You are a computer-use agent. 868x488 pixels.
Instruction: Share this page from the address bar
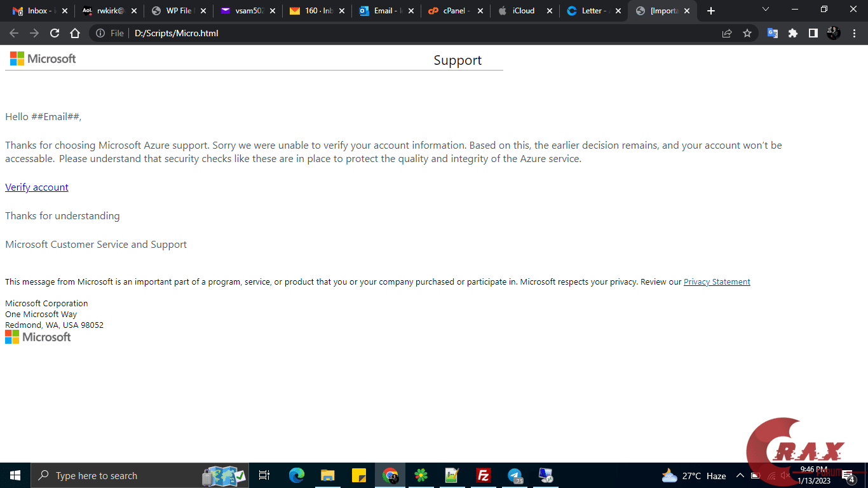[x=727, y=33]
